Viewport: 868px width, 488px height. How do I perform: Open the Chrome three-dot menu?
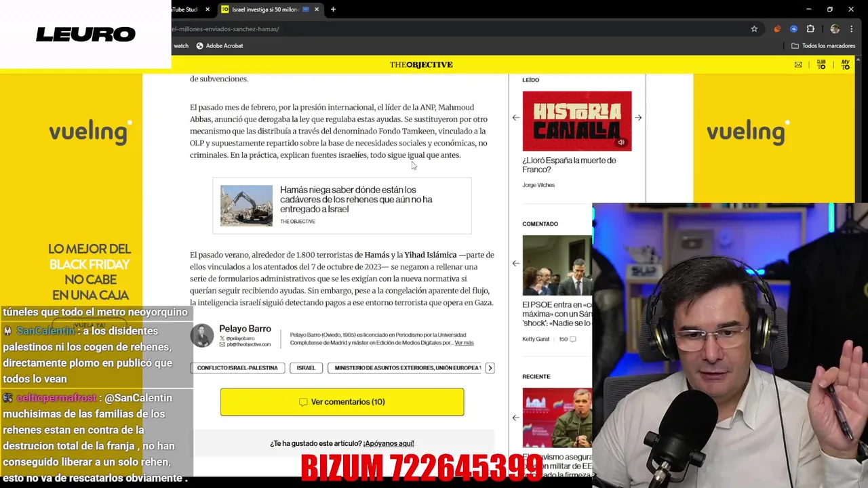point(852,29)
